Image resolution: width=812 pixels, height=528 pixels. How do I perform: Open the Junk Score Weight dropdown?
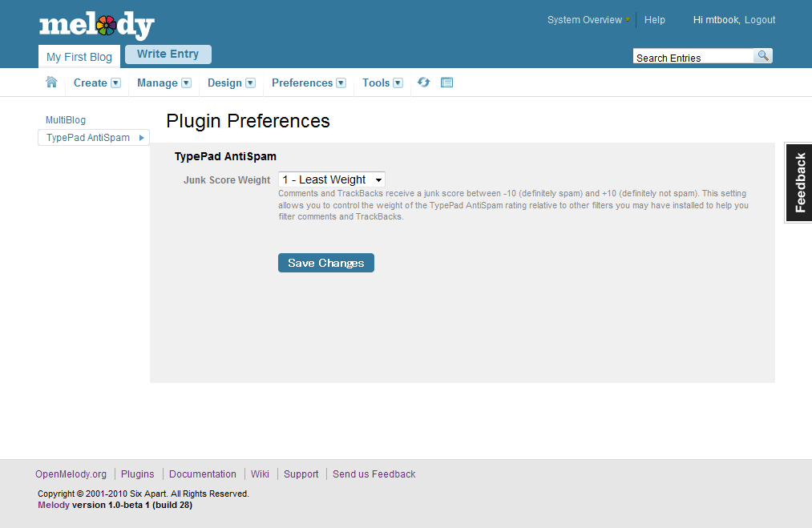coord(332,179)
